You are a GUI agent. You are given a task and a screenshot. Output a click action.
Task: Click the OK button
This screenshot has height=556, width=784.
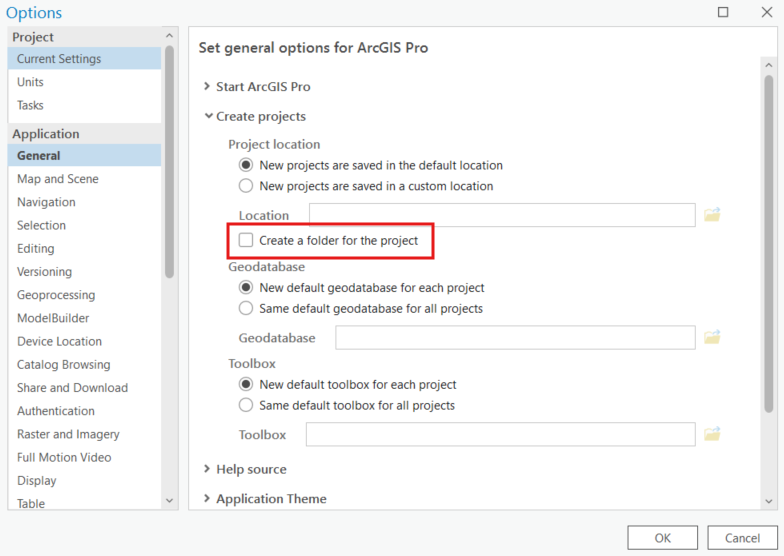[662, 538]
